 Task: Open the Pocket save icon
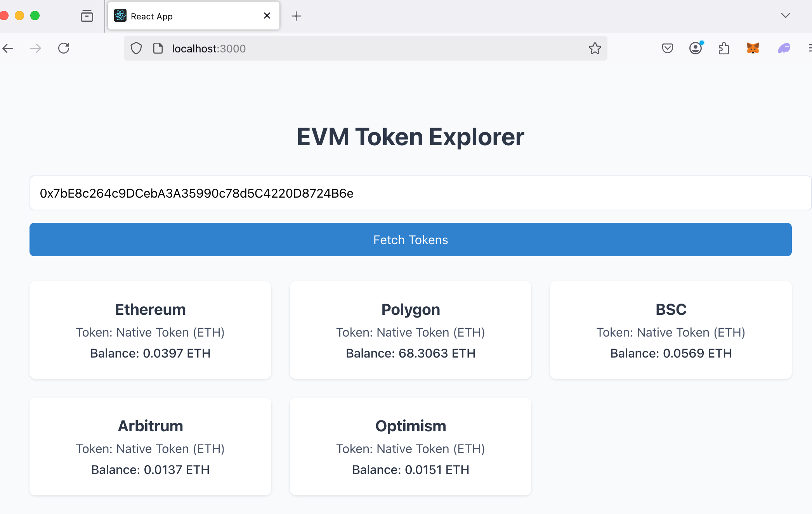668,49
